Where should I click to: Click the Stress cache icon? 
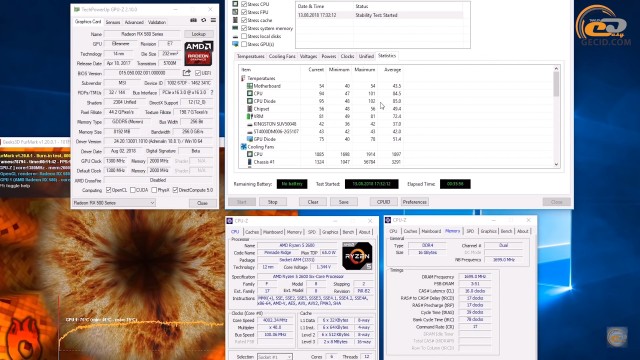[235, 20]
